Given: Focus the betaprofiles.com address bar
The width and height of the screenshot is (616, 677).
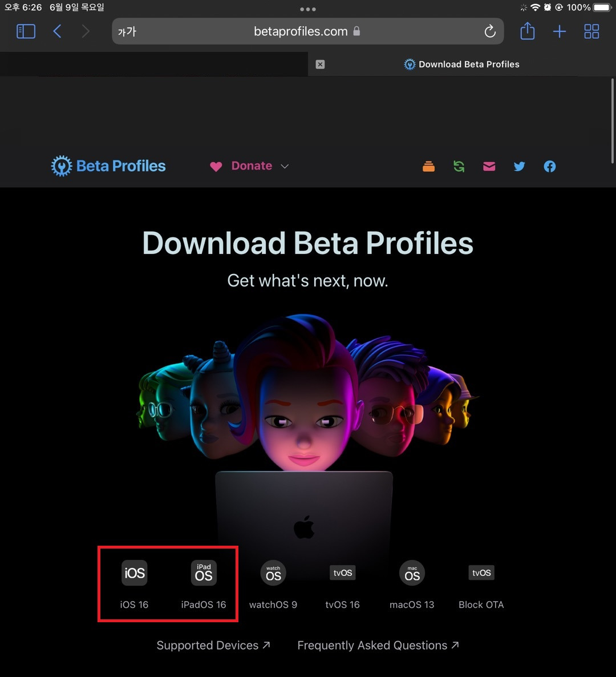Looking at the screenshot, I should pos(307,31).
